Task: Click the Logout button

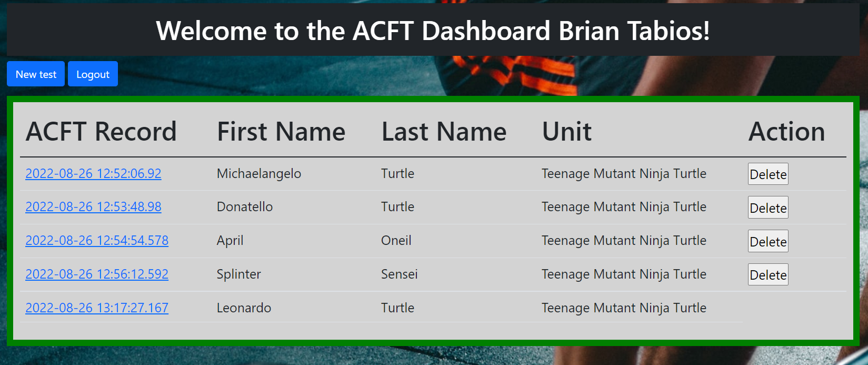Action: click(x=93, y=74)
